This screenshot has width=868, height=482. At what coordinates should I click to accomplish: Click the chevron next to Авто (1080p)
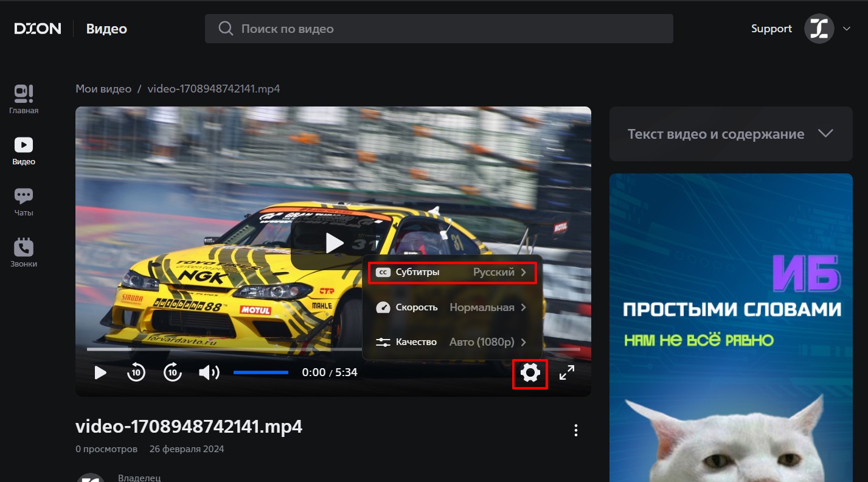coord(523,342)
